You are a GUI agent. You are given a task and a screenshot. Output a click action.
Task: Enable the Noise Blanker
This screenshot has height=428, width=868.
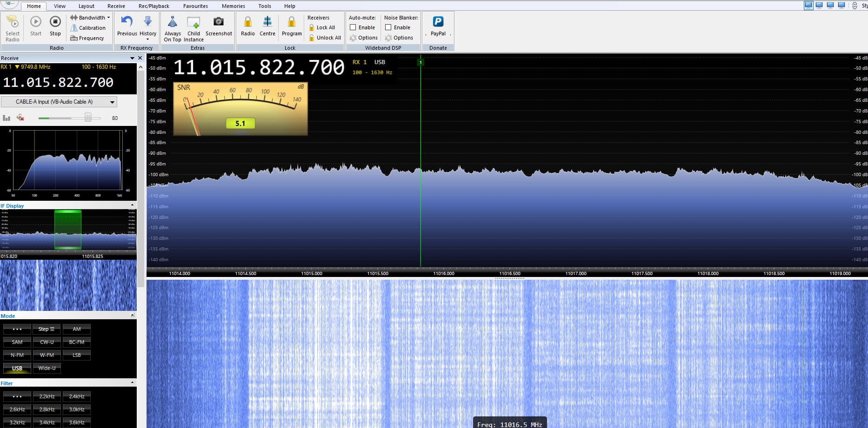pos(389,27)
